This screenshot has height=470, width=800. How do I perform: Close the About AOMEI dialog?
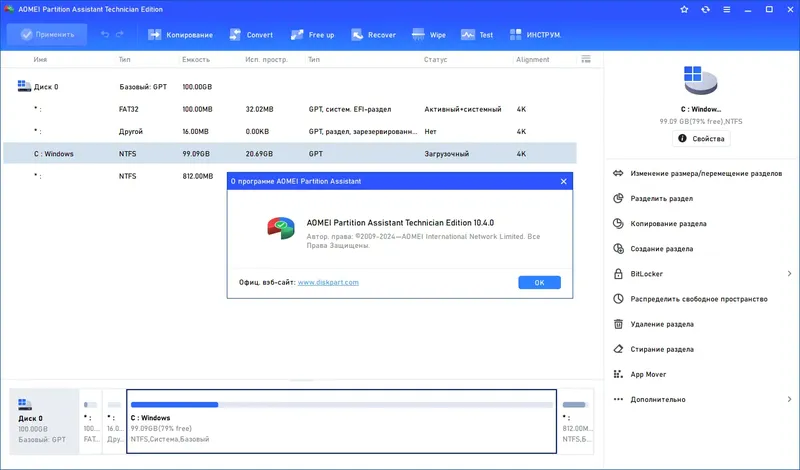[563, 181]
